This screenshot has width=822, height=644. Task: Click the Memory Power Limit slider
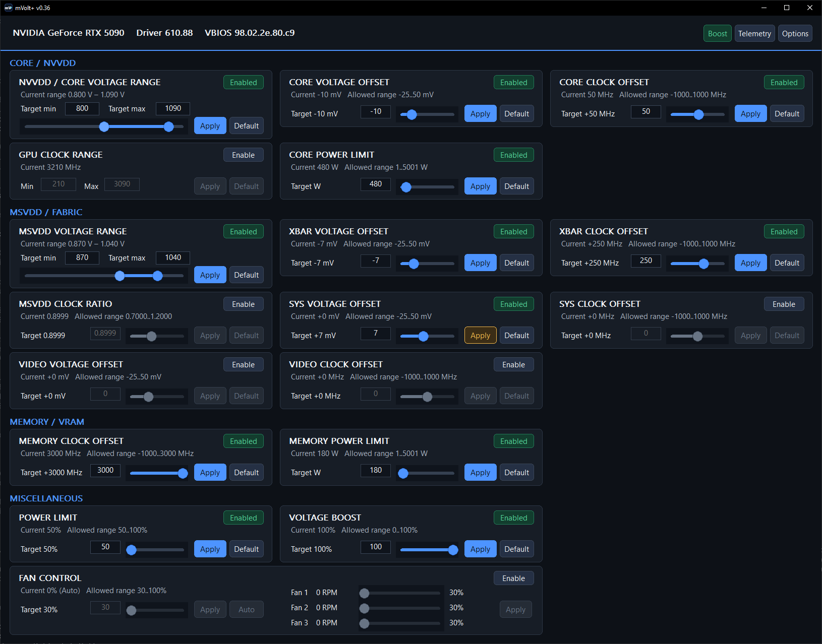[427, 473]
